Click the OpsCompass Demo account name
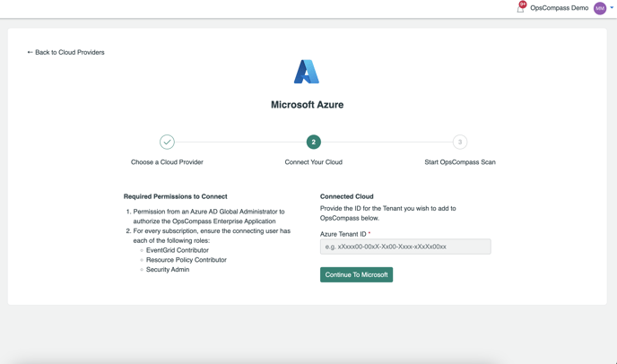 click(x=560, y=8)
